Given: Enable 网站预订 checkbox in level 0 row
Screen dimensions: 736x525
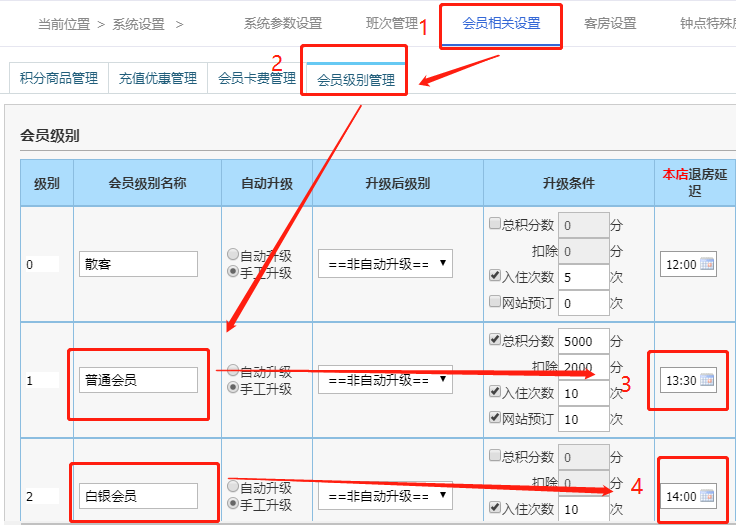Looking at the screenshot, I should 495,301.
